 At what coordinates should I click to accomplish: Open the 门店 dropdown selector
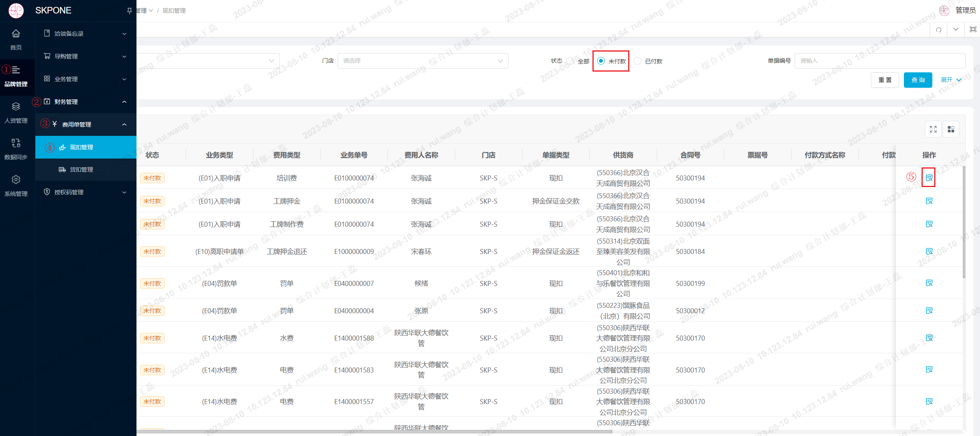423,61
